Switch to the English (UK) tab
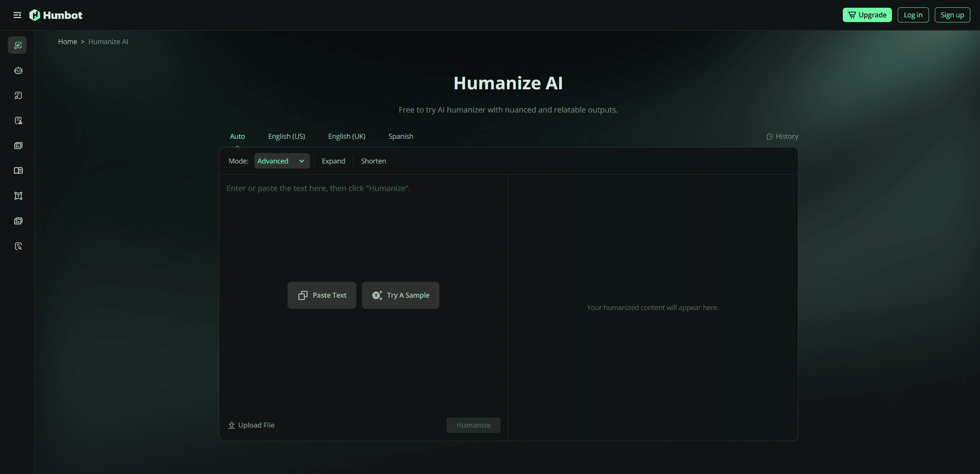Image resolution: width=980 pixels, height=474 pixels. [346, 136]
